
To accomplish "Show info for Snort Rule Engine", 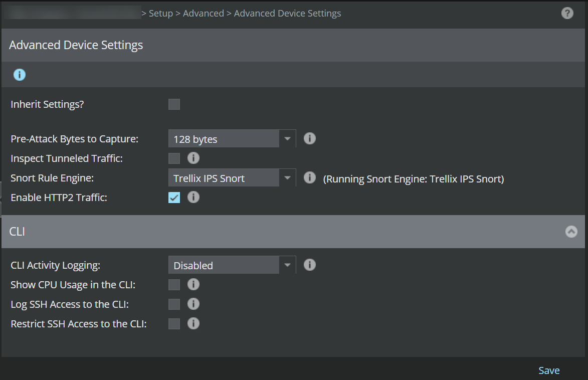I will [309, 177].
